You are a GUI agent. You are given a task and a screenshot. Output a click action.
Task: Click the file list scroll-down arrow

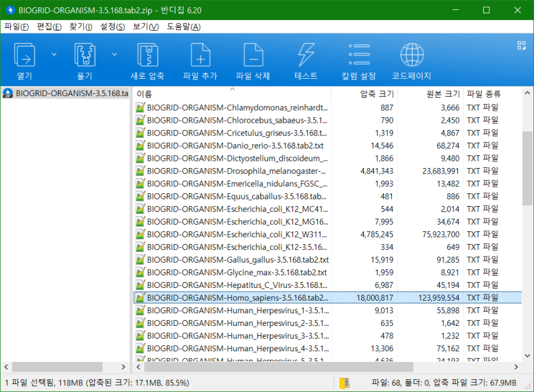pos(527,356)
